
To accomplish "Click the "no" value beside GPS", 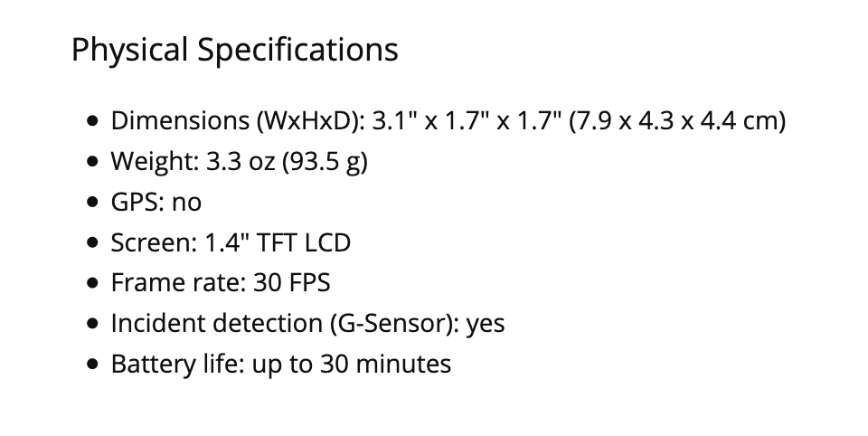I will pos(186,203).
